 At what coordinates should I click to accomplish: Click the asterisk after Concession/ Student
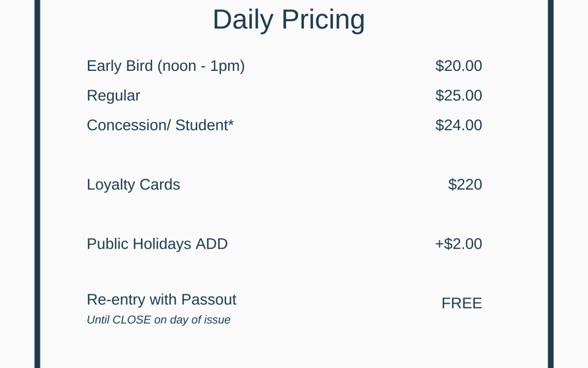coord(231,123)
